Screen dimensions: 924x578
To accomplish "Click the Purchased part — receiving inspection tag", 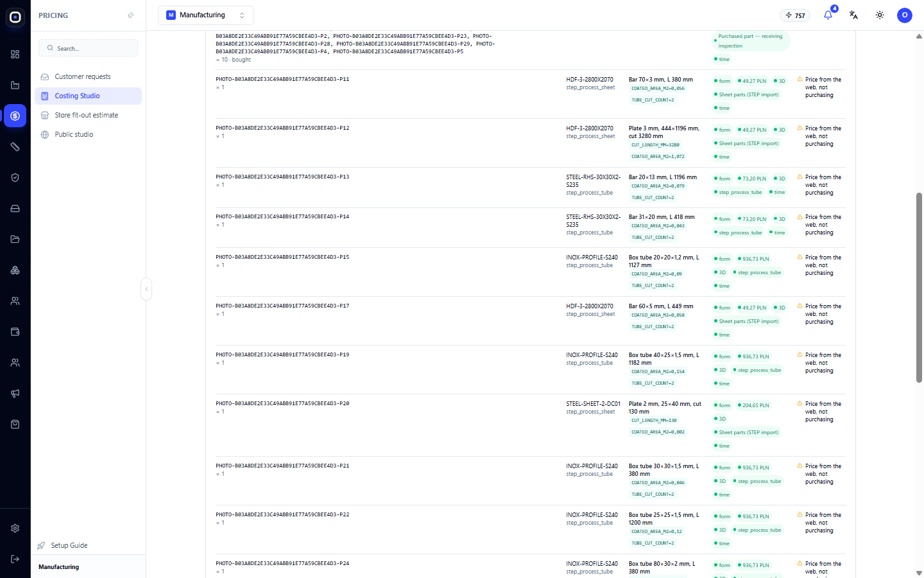I will click(751, 41).
